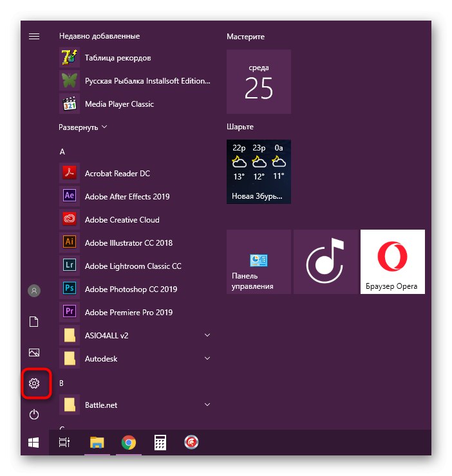This screenshot has width=452, height=476.
Task: Open Calculator from the taskbar
Action: (160, 443)
